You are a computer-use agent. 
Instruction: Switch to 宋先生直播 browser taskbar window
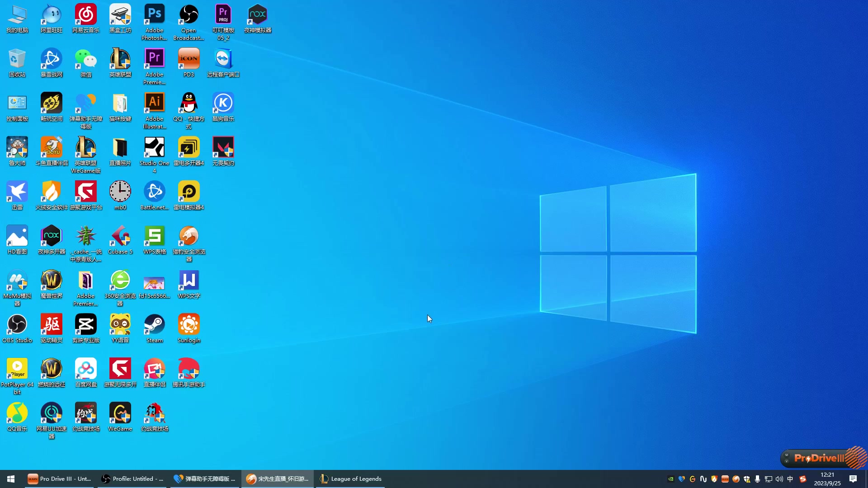click(278, 479)
